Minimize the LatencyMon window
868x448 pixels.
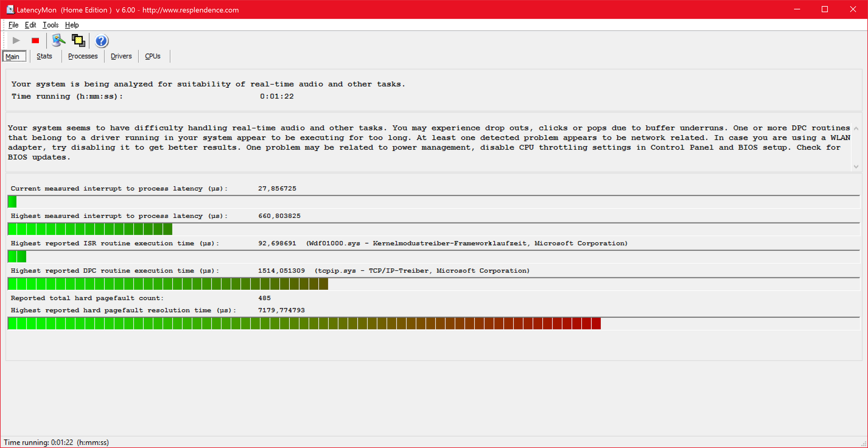[x=797, y=9]
